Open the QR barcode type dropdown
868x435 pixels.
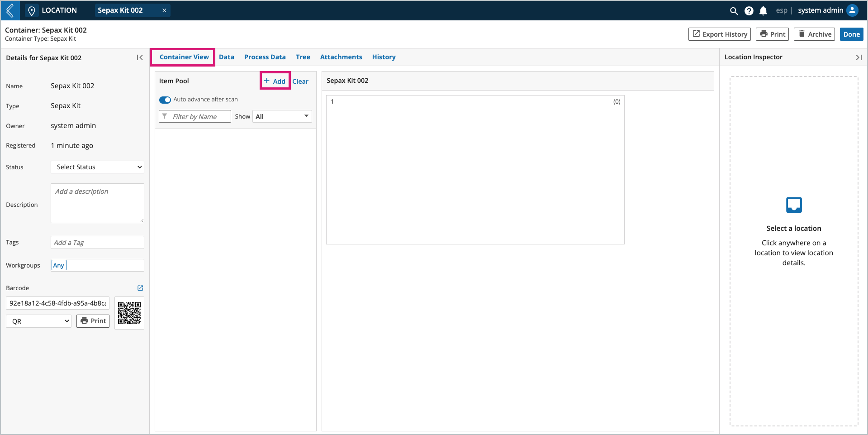(x=38, y=321)
